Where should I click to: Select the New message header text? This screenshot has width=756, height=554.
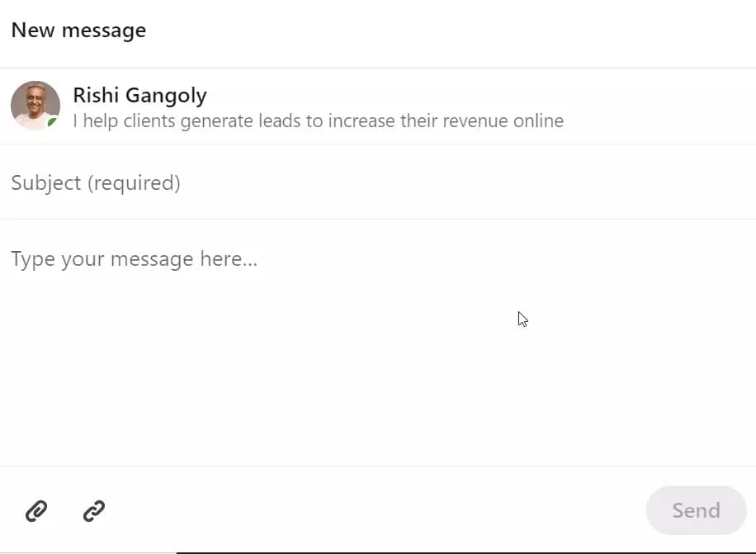[78, 30]
